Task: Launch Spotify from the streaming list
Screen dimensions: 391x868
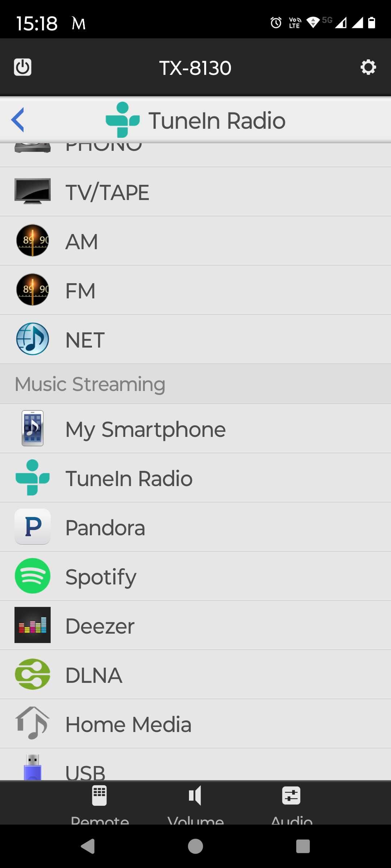Action: [x=195, y=576]
